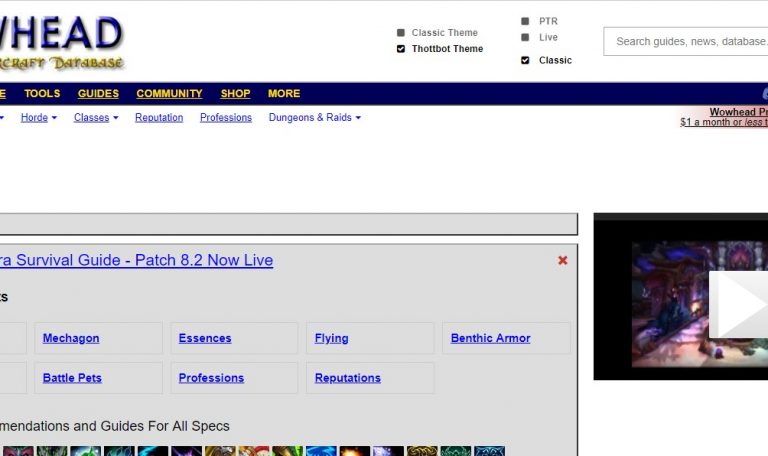Visit the Battle Pets guide link
This screenshot has width=768, height=456.
click(72, 378)
